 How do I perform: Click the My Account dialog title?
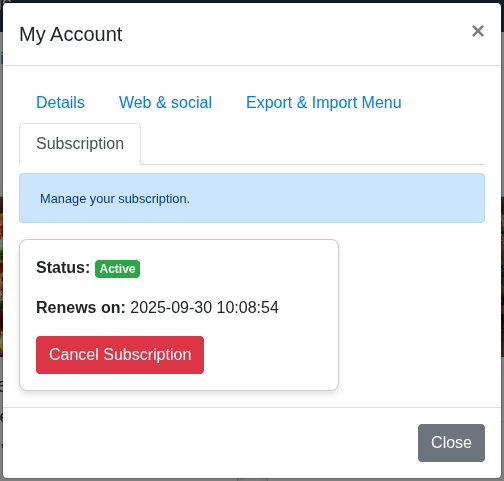pos(71,34)
